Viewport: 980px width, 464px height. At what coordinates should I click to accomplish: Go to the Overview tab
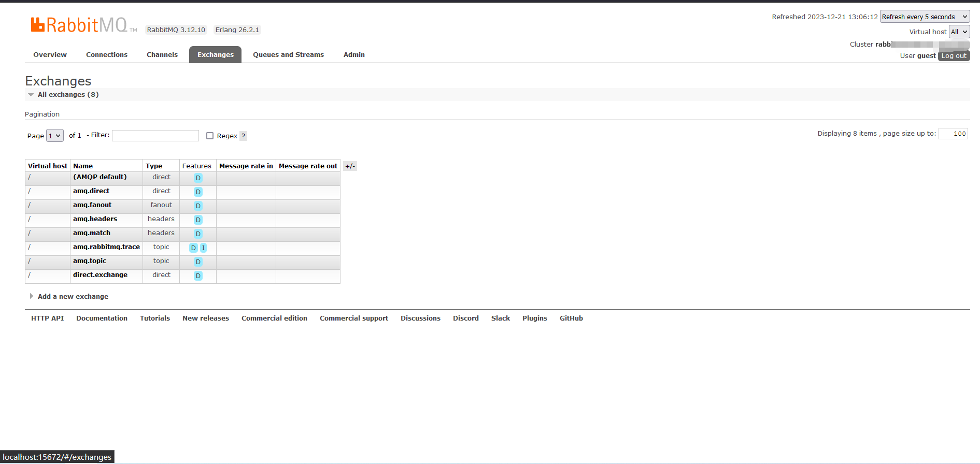50,55
